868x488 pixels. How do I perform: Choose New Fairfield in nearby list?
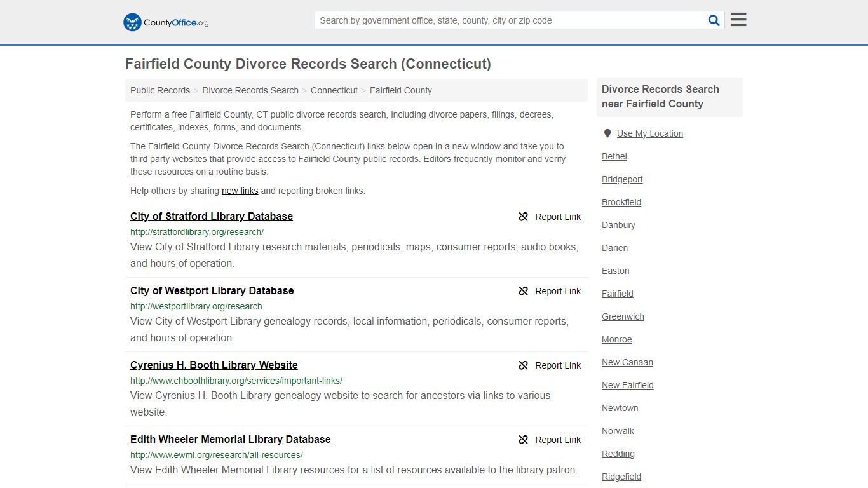628,385
